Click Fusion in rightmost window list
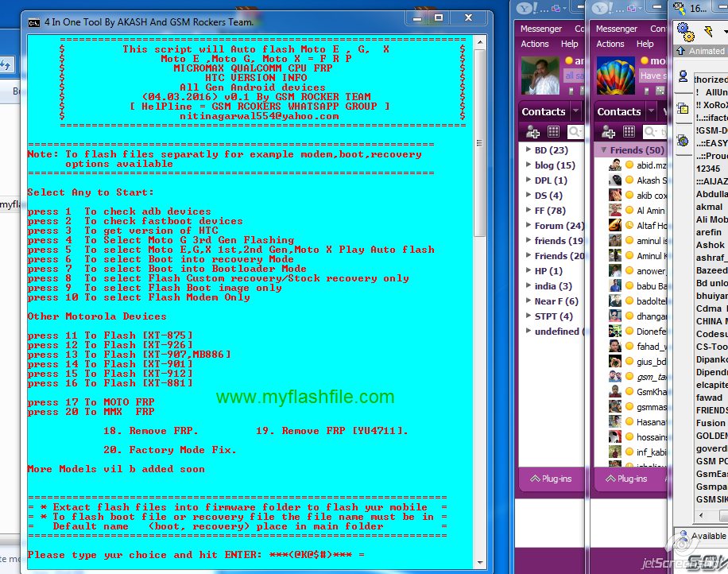 711,423
